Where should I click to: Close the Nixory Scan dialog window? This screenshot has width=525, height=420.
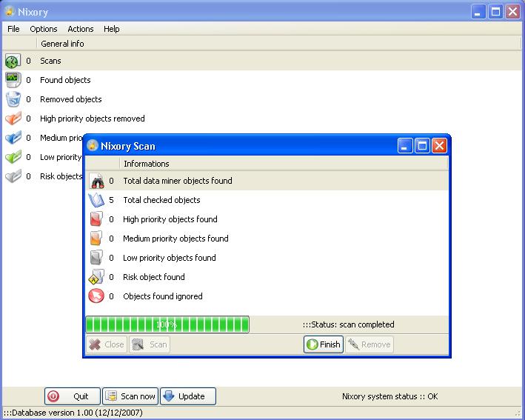[x=439, y=146]
